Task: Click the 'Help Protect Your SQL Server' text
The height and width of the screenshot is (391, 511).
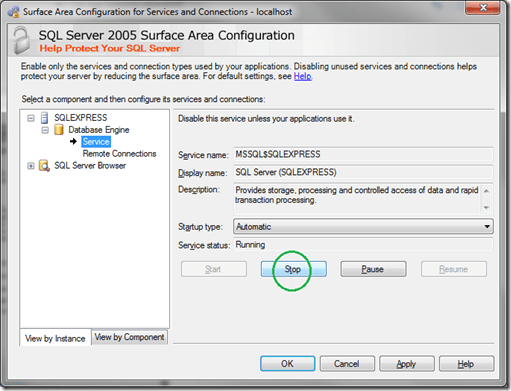Action: click(x=110, y=48)
